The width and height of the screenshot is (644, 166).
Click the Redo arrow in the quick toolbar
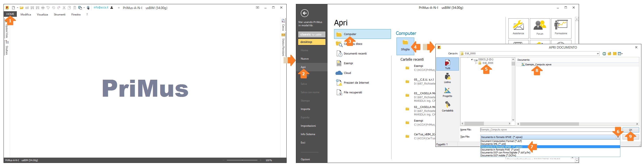tap(59, 8)
